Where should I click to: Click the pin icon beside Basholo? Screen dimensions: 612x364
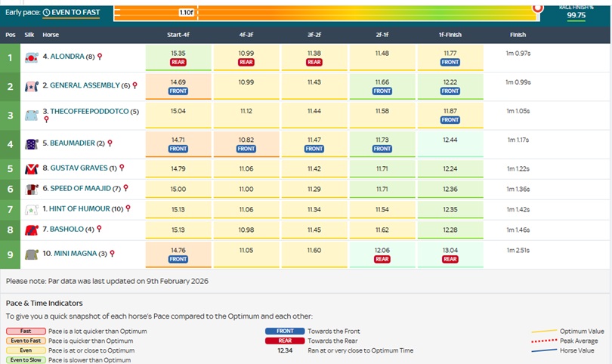coord(99,229)
